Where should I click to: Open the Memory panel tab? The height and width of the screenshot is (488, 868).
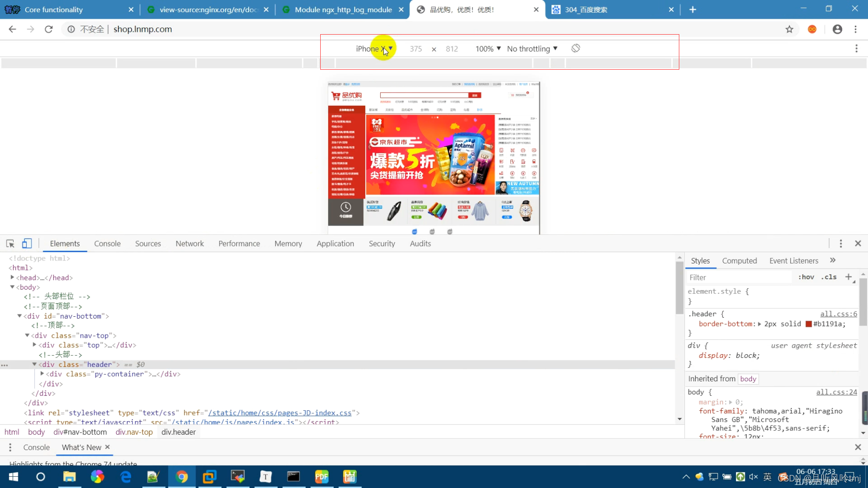pyautogui.click(x=288, y=243)
